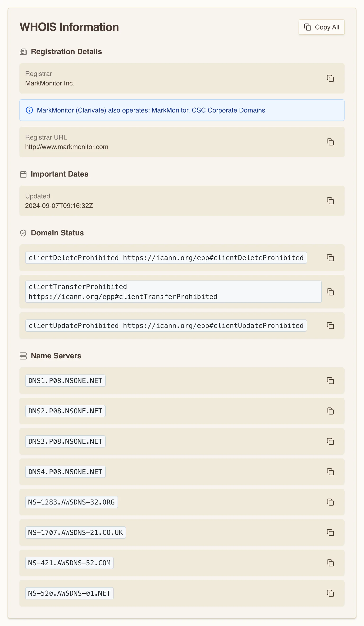This screenshot has width=364, height=626.
Task: Select the http://www.markmonitor.com text
Action: coord(67,147)
